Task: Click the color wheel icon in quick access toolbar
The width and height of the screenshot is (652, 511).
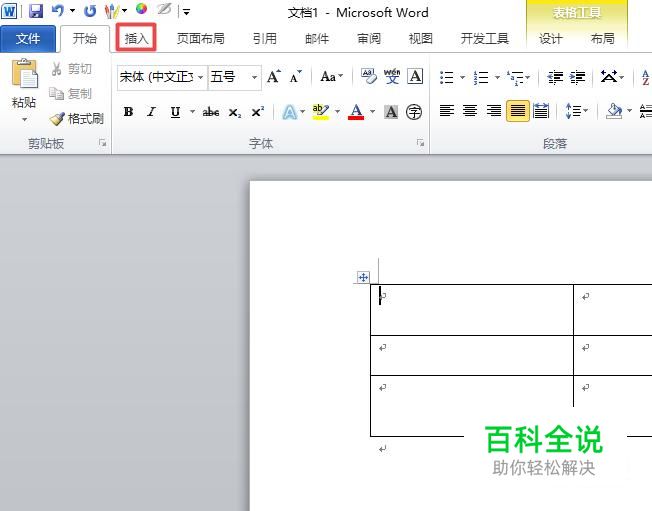Action: point(142,9)
